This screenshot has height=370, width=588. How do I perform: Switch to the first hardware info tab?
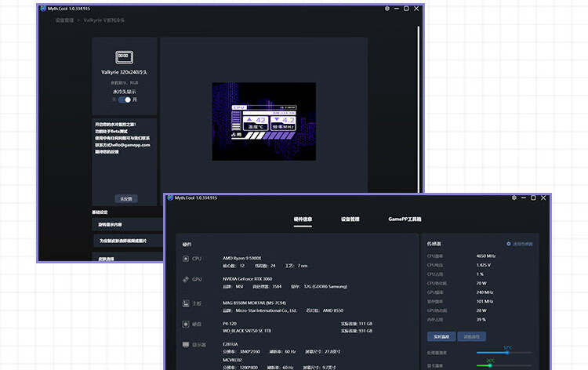coord(303,219)
